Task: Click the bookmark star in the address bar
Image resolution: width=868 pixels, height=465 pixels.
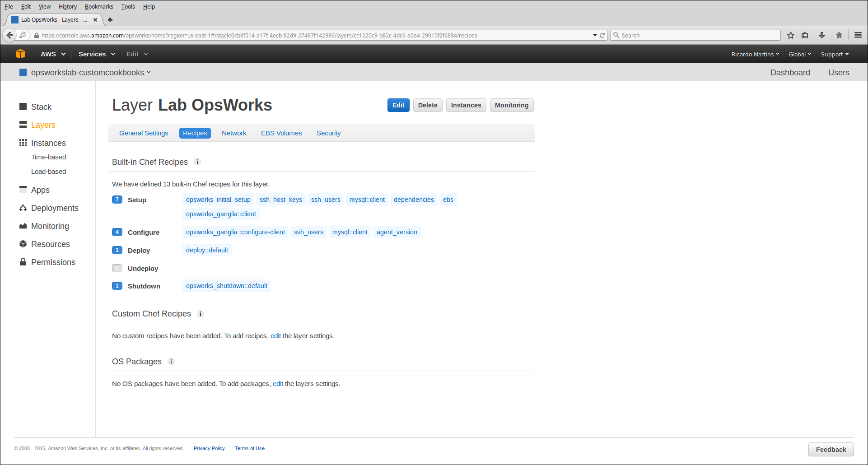Action: (791, 35)
